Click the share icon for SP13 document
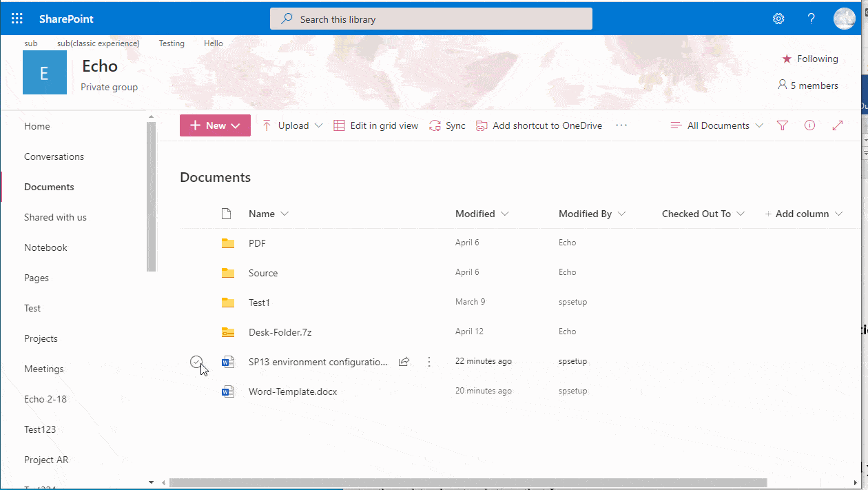 click(x=404, y=361)
